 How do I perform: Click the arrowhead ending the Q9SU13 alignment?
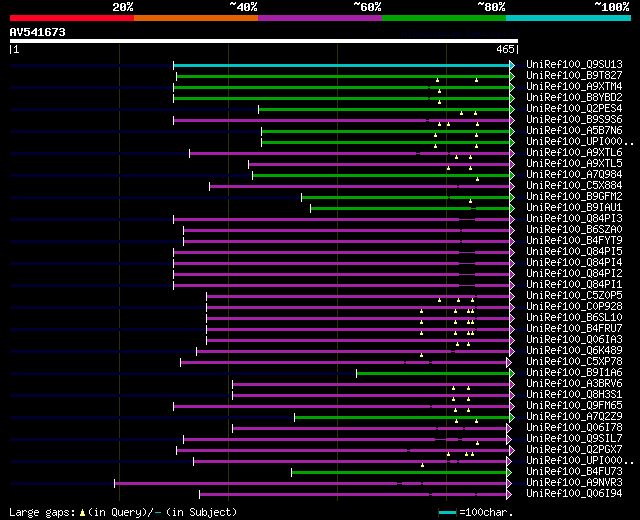click(x=512, y=65)
